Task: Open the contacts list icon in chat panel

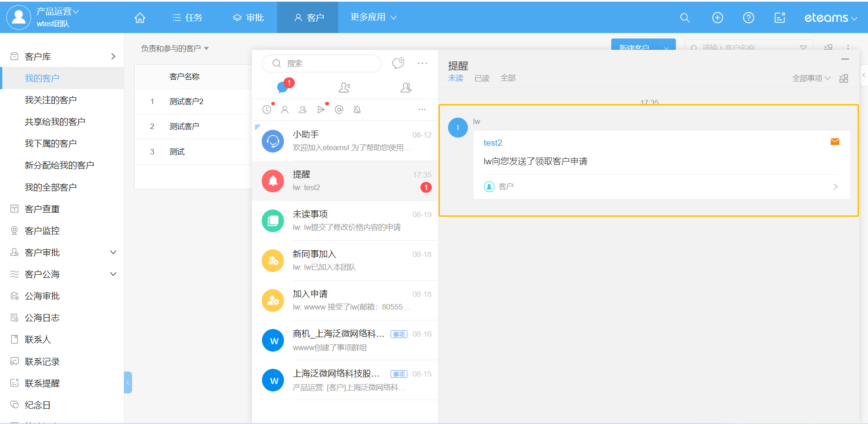Action: pyautogui.click(x=344, y=87)
